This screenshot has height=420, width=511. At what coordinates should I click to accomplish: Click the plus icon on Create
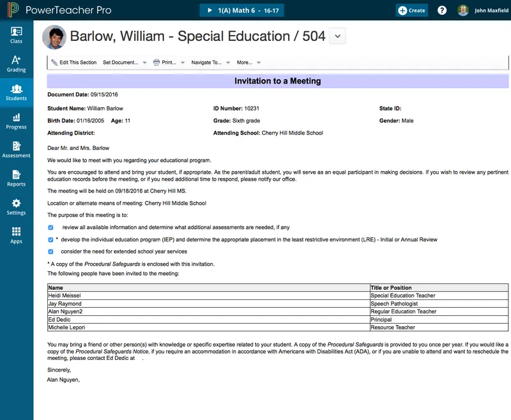point(402,10)
